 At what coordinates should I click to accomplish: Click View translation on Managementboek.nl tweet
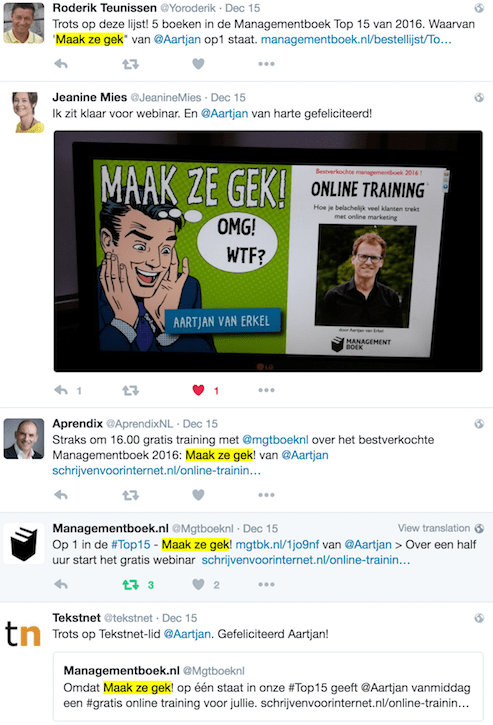click(x=434, y=528)
